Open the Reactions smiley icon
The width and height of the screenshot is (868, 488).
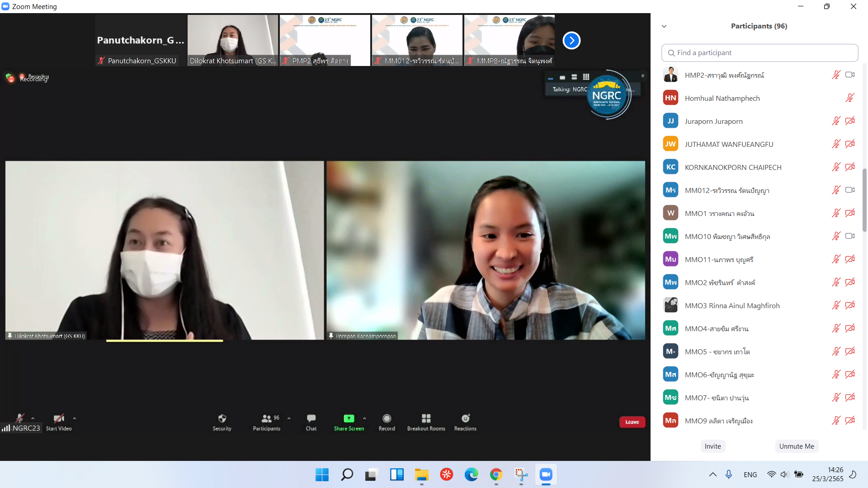[x=465, y=418]
